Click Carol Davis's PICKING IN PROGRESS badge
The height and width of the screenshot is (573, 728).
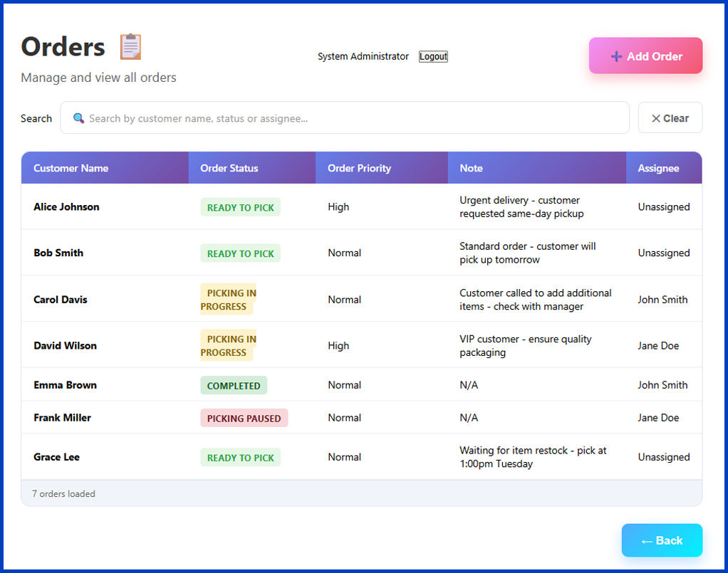[228, 300]
